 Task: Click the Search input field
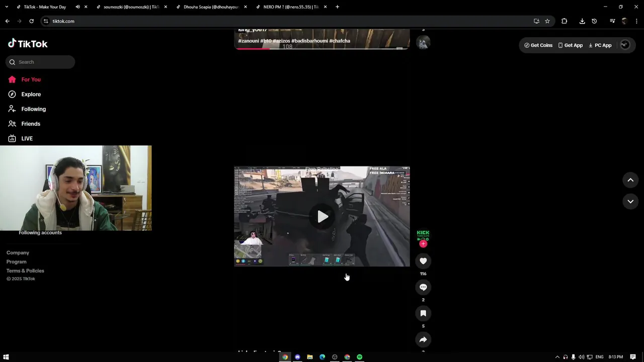pos(40,62)
